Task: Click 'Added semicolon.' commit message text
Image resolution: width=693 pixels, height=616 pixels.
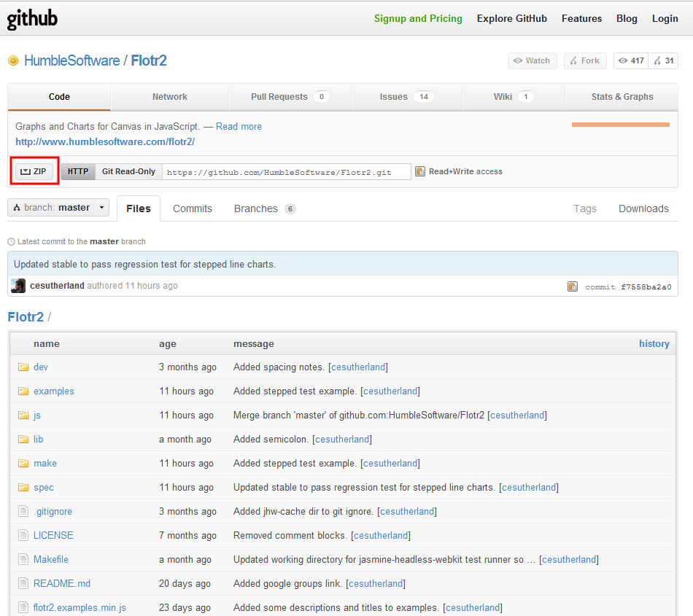Action: pyautogui.click(x=271, y=440)
